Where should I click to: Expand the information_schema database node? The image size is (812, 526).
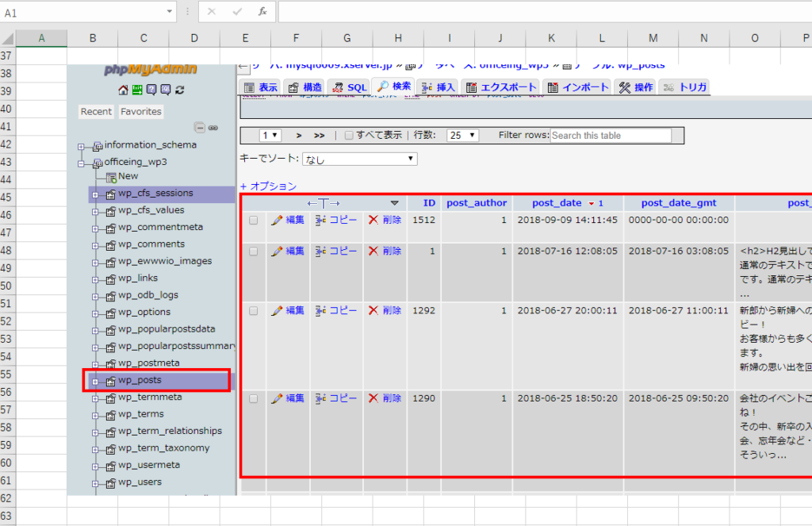click(81, 146)
